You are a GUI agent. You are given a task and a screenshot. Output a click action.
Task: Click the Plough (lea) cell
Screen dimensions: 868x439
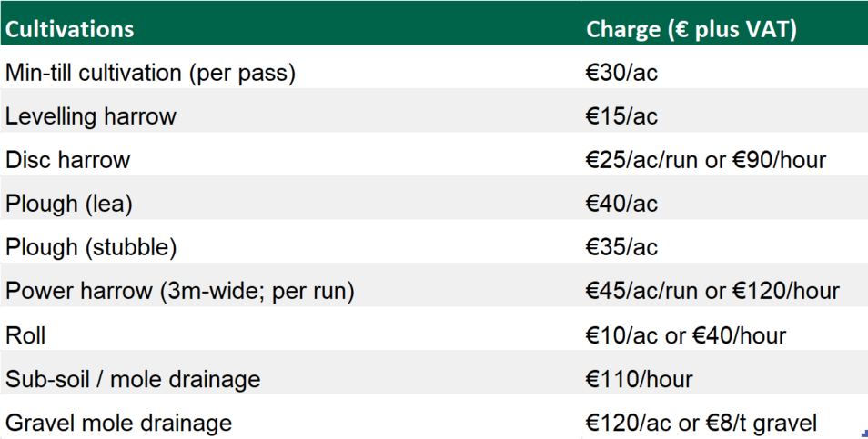(69, 204)
